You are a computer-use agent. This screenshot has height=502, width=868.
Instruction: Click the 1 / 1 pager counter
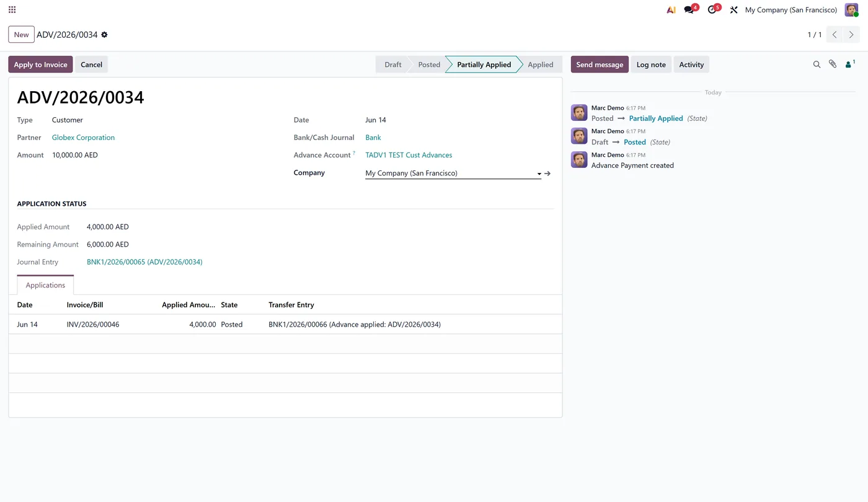point(814,35)
